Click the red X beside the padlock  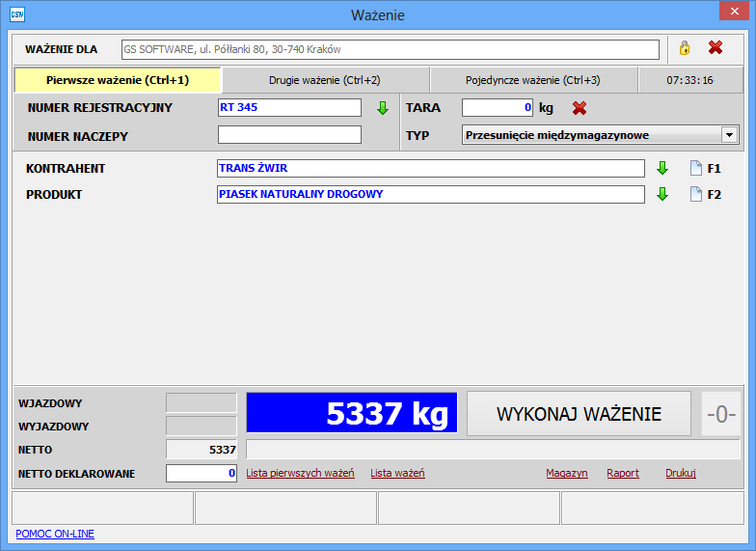(715, 48)
